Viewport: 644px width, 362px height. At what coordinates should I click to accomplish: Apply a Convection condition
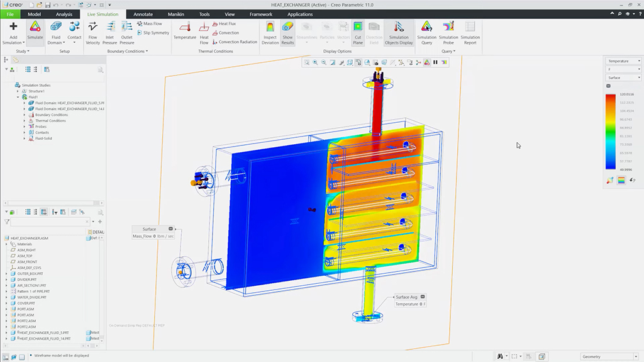click(x=226, y=33)
